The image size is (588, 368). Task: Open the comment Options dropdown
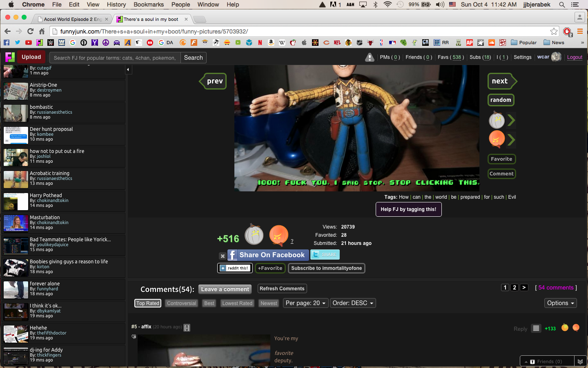(x=560, y=303)
